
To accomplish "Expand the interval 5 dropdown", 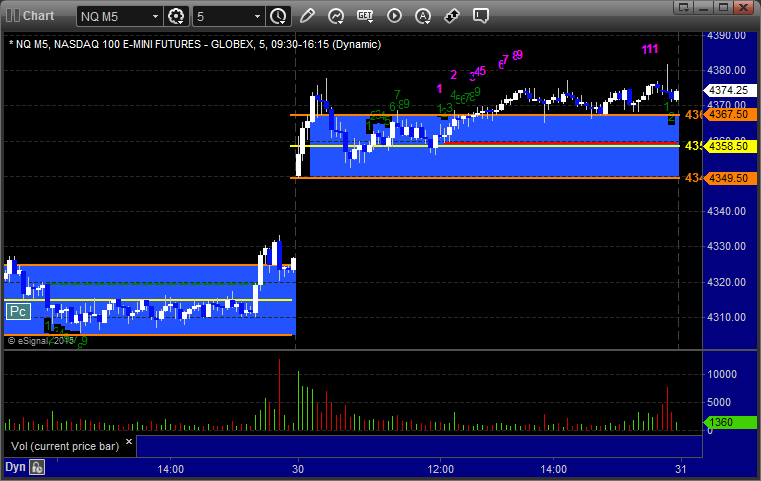I will (x=258, y=17).
